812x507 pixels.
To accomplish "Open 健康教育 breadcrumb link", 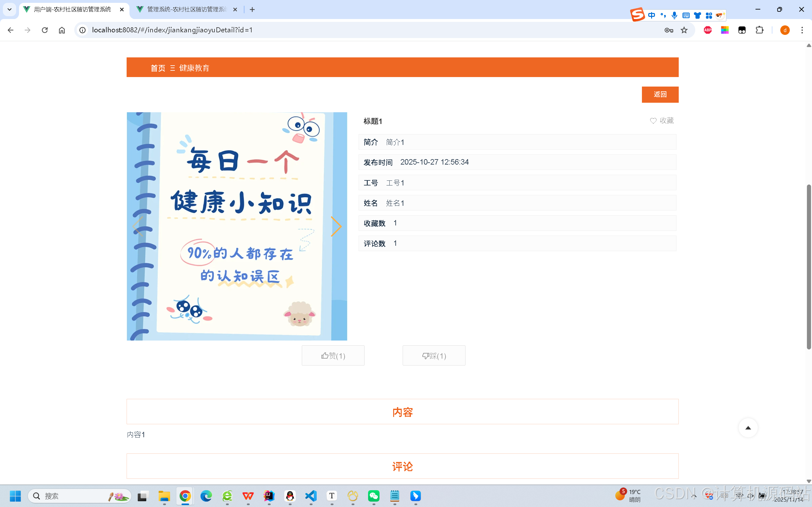I will click(194, 68).
